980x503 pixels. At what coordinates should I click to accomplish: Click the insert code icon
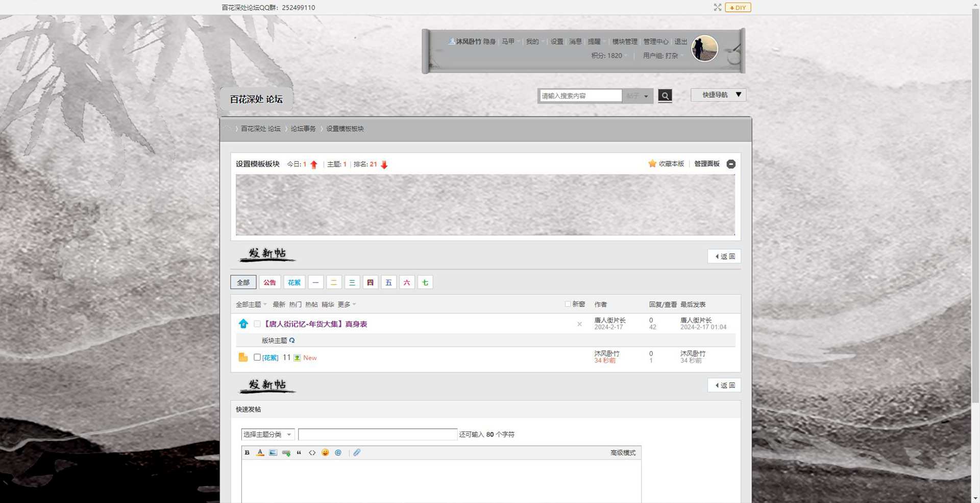pyautogui.click(x=312, y=453)
